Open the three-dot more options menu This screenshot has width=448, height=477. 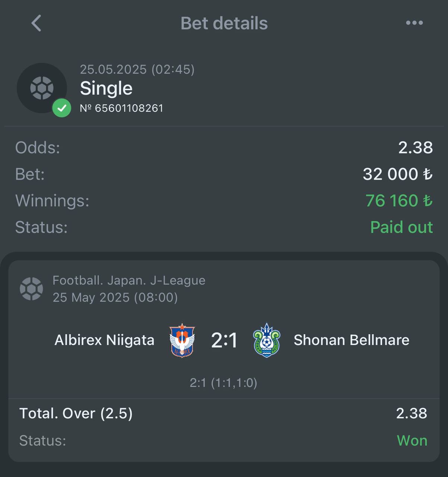point(414,23)
